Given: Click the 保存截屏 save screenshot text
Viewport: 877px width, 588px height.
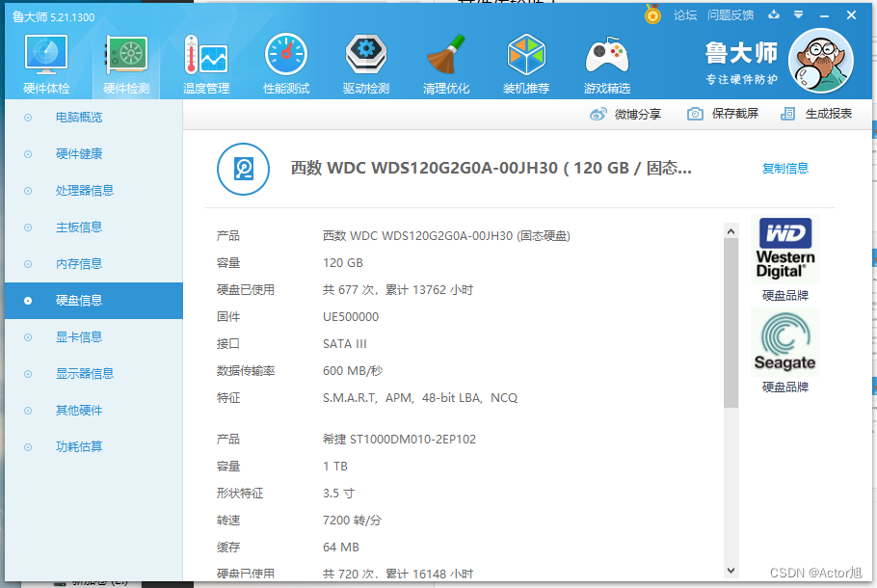Looking at the screenshot, I should point(735,114).
